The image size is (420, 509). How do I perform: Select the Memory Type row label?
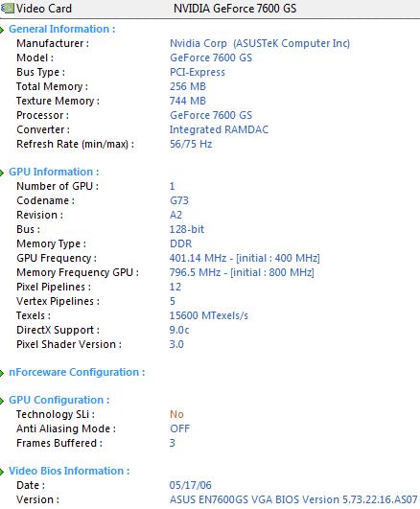(51, 243)
